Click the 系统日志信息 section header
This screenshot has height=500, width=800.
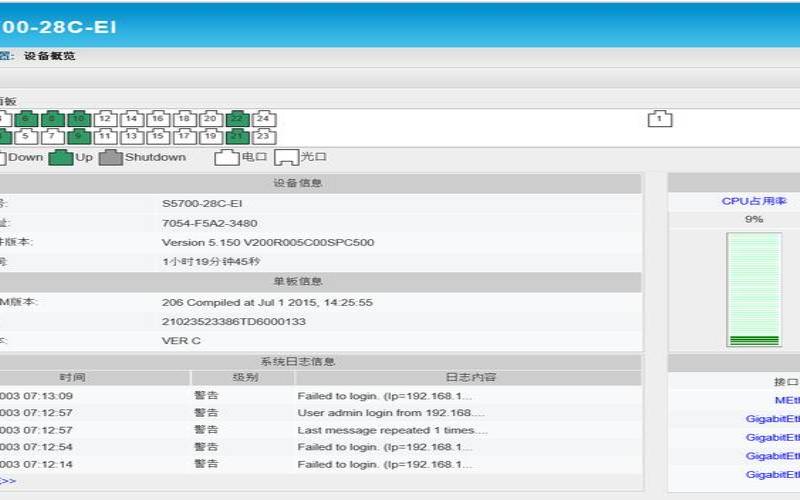tap(297, 362)
